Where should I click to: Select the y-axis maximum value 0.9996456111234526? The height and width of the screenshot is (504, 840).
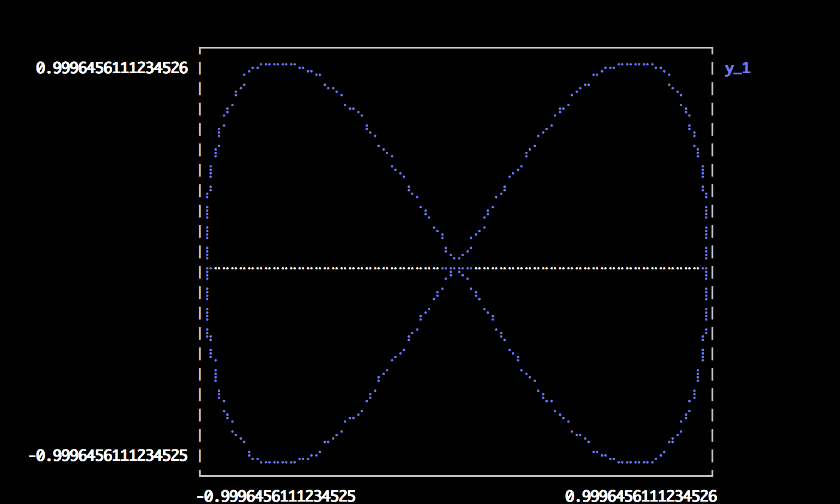[112, 68]
